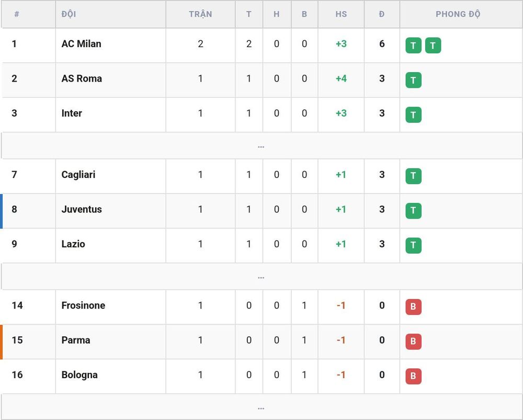Click AC Milan's second green T form badge

click(433, 46)
